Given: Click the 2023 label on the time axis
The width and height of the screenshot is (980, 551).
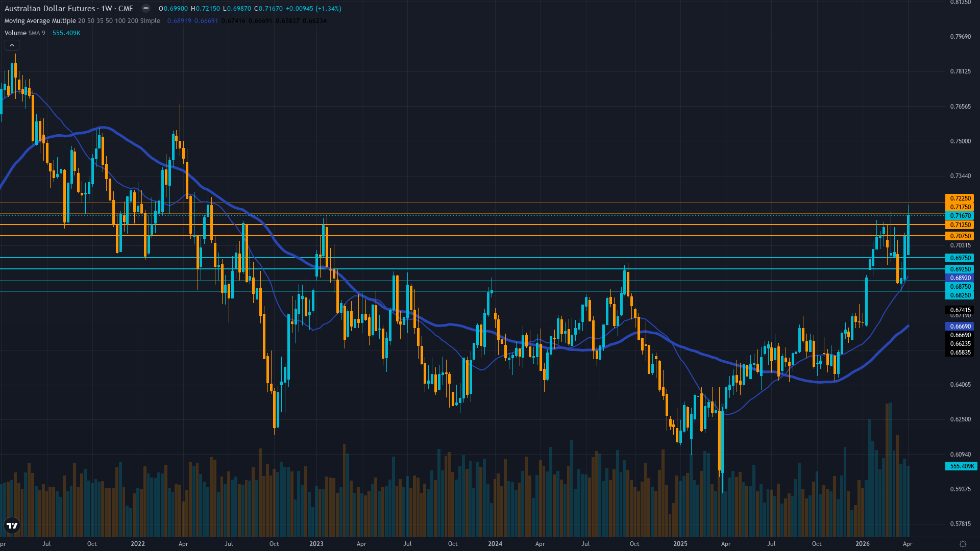Looking at the screenshot, I should point(316,544).
